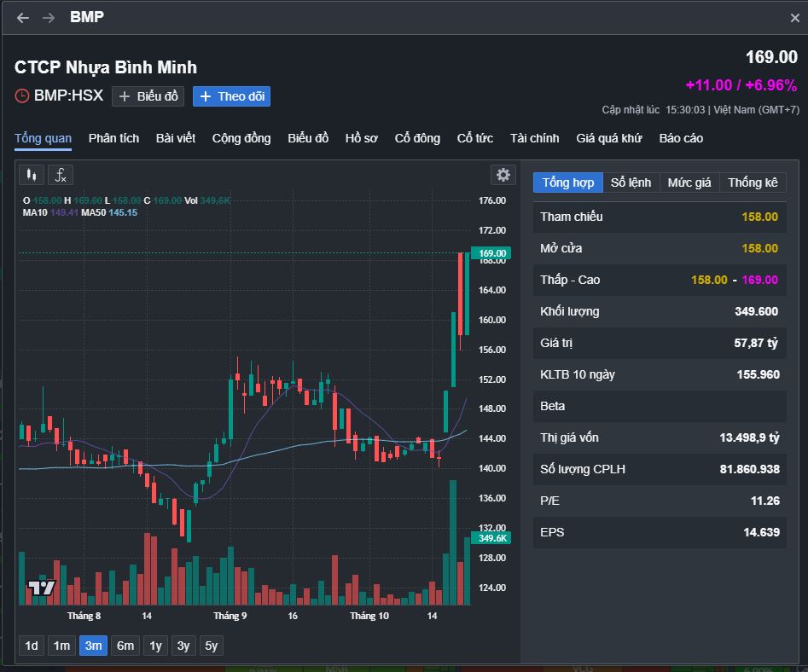Open the Thống kê tab
808x672 pixels.
[753, 182]
